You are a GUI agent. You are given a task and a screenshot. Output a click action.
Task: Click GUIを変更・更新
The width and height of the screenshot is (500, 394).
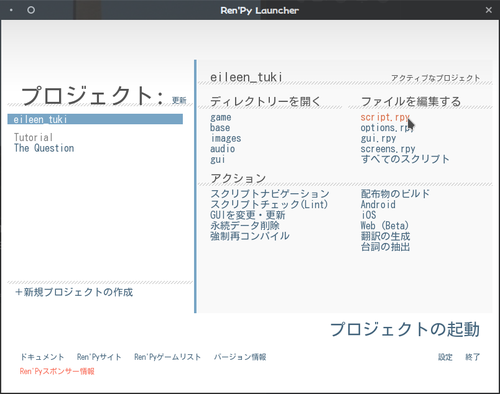[x=248, y=215]
